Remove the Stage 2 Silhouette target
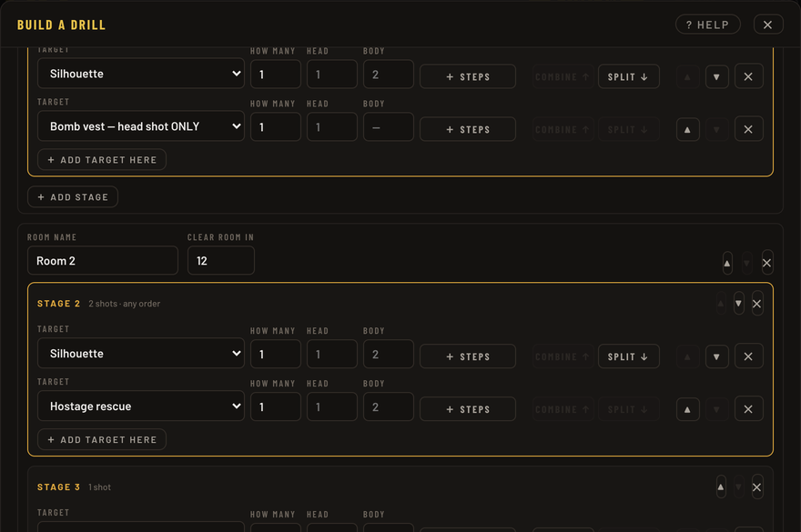Screen dimensions: 801x532 tap(748, 356)
